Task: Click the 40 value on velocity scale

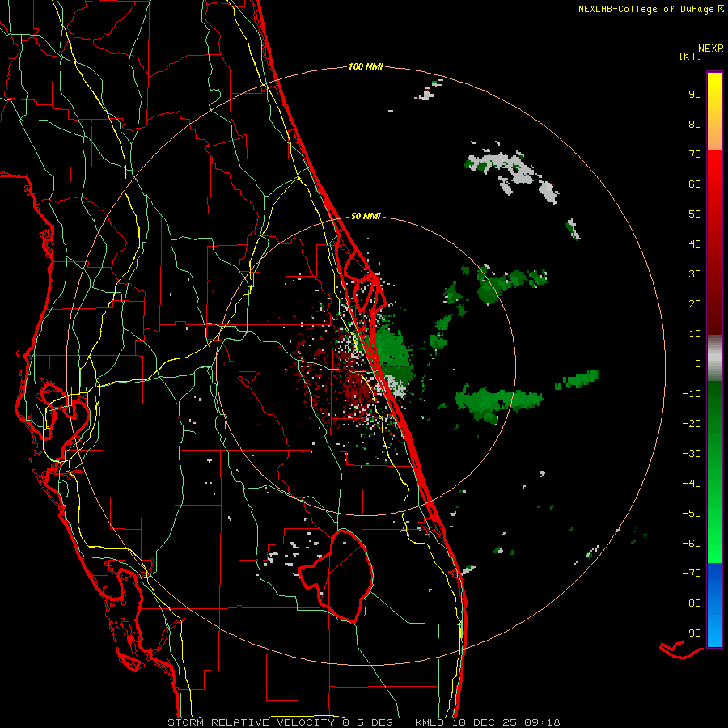Action: pyautogui.click(x=695, y=244)
